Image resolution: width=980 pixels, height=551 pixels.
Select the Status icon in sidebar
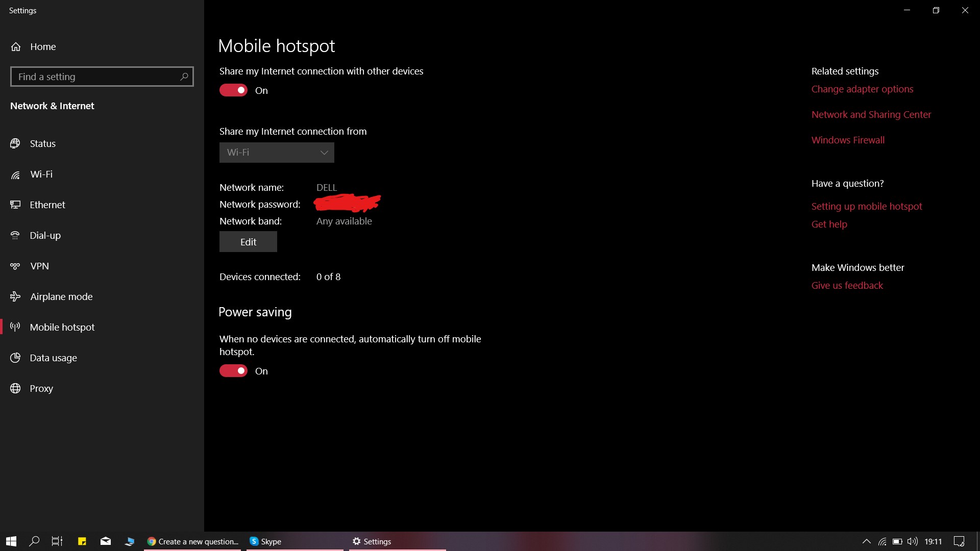pos(15,143)
